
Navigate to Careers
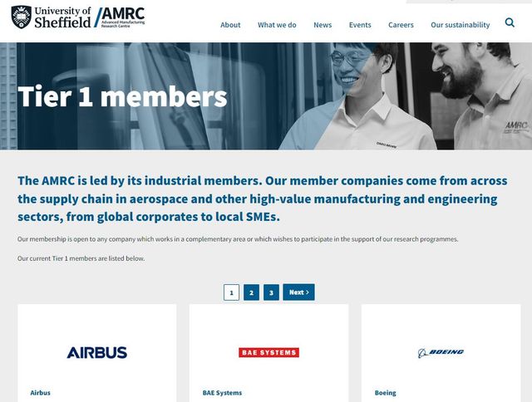(x=401, y=25)
